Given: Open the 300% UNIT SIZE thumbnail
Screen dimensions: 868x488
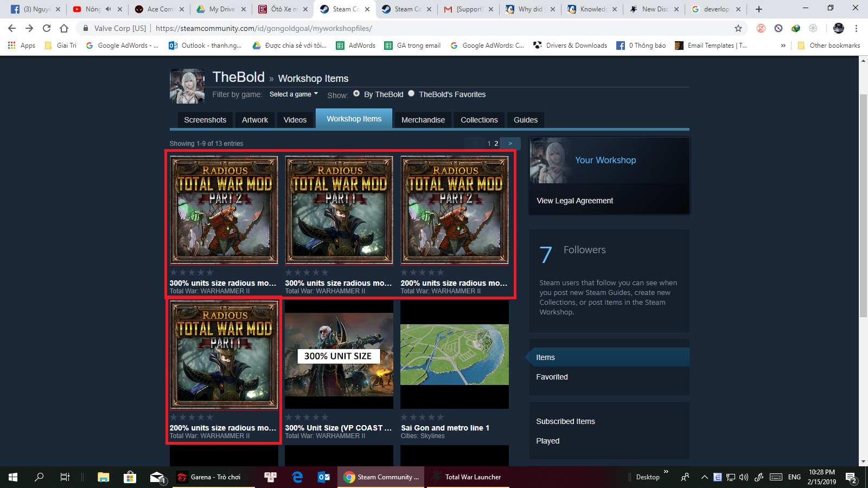Looking at the screenshot, I should (339, 355).
